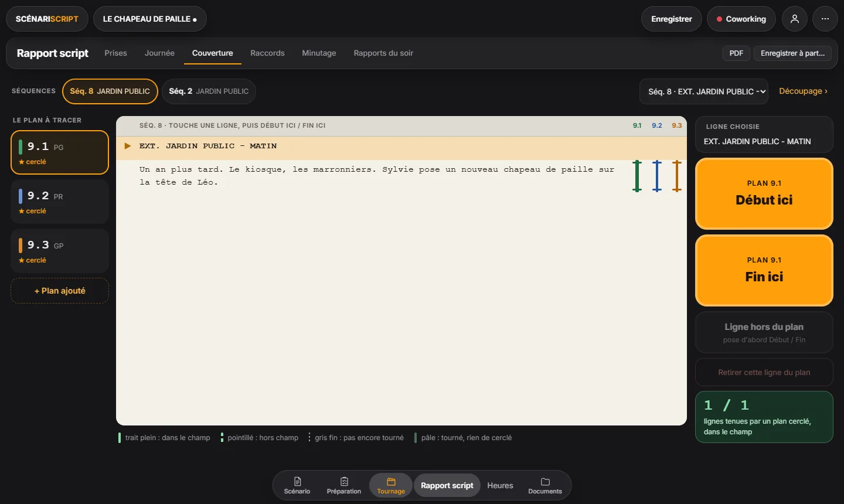Viewport: 844px width, 504px height.
Task: Expand the Séq. 8 EXT. JARDIN PUBLIC dropdown
Action: click(704, 91)
